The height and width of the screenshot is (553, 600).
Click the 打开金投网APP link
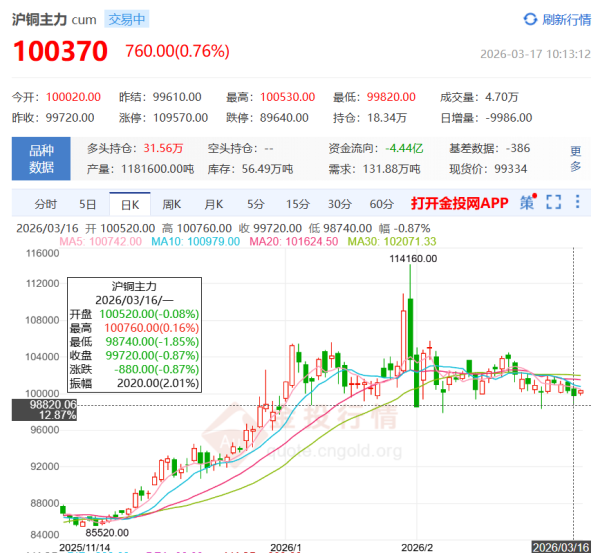(460, 203)
